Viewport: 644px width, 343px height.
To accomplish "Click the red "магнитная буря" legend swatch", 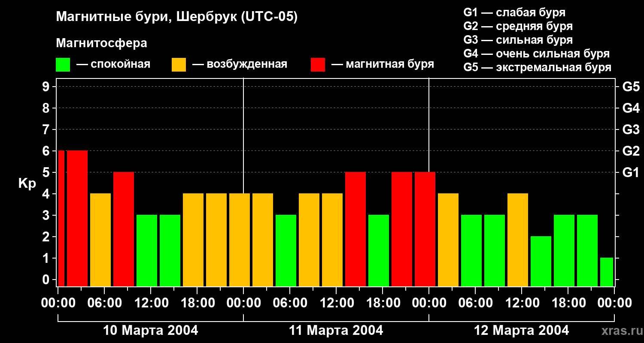I will click(318, 65).
